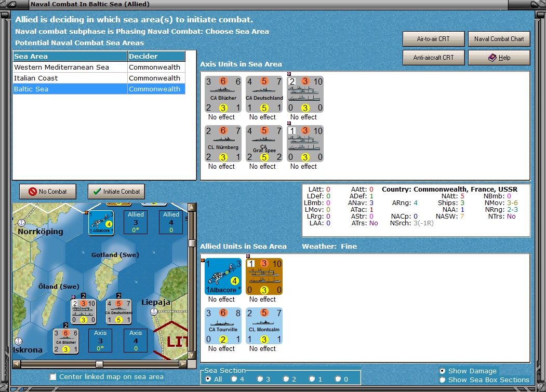Click the map scroll down arrow
The image size is (546, 392).
[192, 355]
